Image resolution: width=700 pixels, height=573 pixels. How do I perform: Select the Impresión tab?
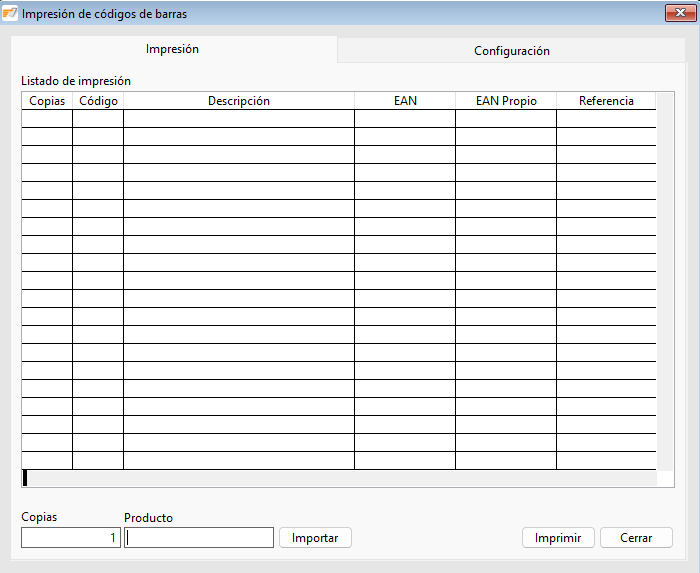tap(172, 50)
